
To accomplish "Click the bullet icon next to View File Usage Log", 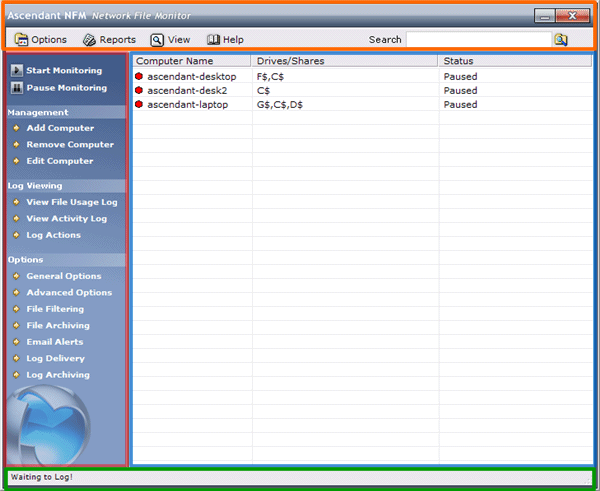I will tap(16, 202).
